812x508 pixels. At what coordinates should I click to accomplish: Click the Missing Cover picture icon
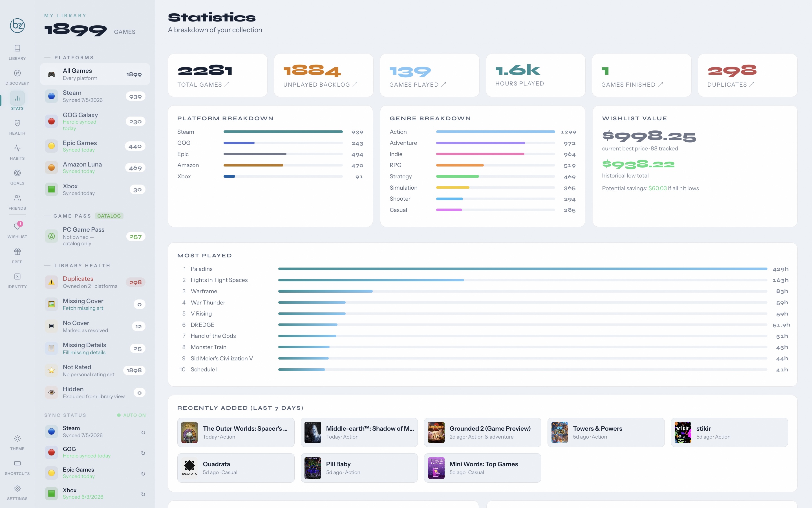click(51, 304)
